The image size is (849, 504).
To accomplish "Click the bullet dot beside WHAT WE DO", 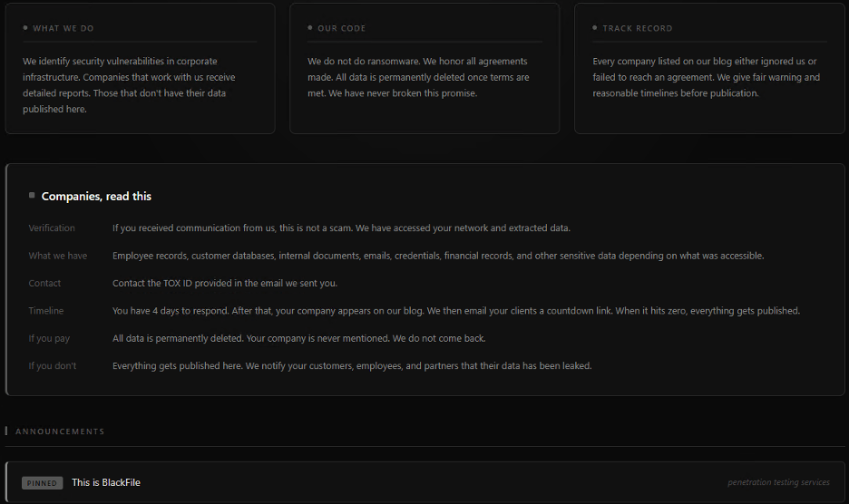I will pos(25,28).
